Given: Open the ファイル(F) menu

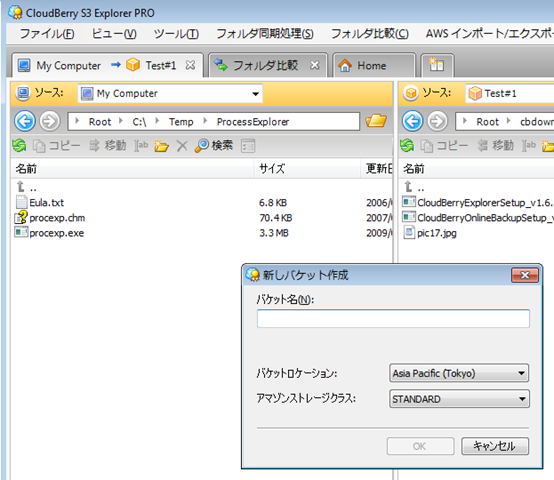Looking at the screenshot, I should click(x=47, y=34).
